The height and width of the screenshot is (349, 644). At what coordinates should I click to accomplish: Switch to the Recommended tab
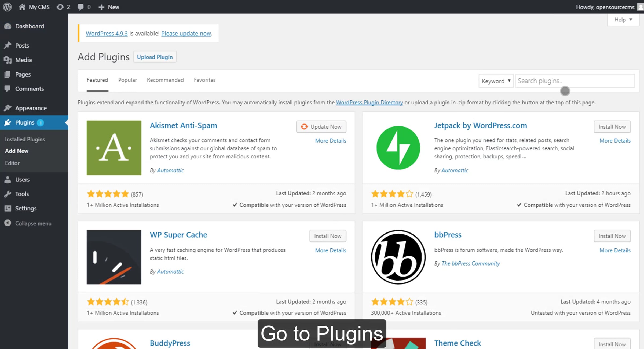[x=165, y=80]
